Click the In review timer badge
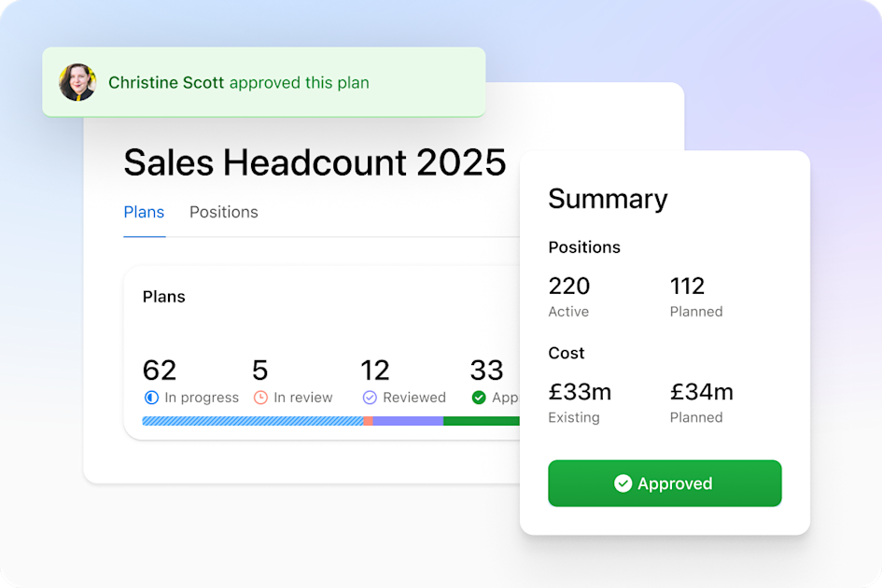This screenshot has width=882, height=588. click(x=261, y=397)
